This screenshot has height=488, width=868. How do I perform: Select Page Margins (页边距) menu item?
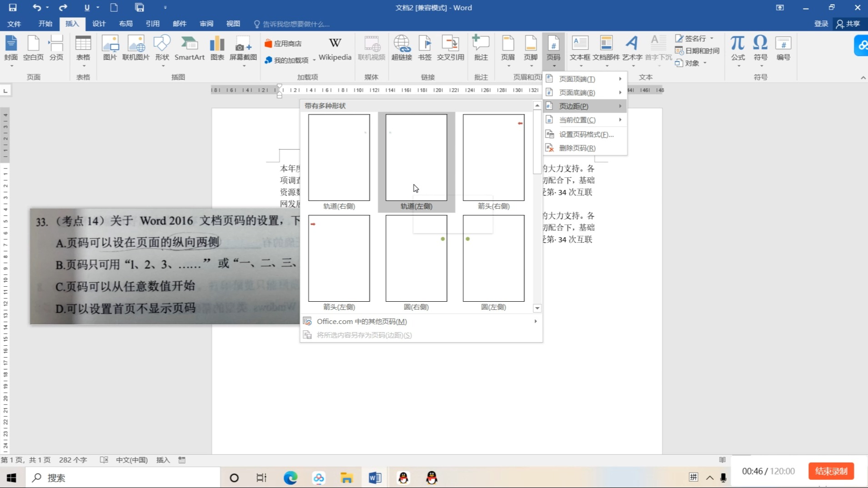(585, 106)
